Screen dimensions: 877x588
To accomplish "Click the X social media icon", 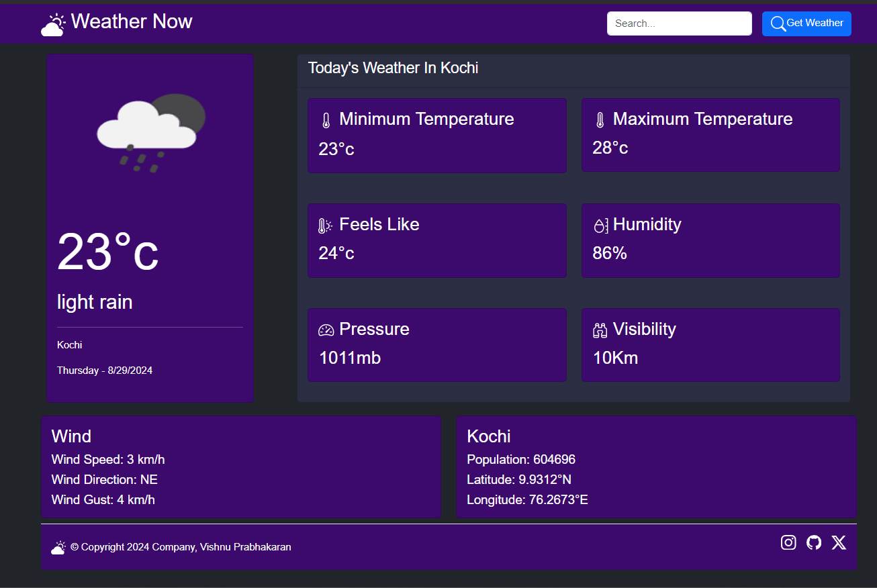I will [839, 542].
